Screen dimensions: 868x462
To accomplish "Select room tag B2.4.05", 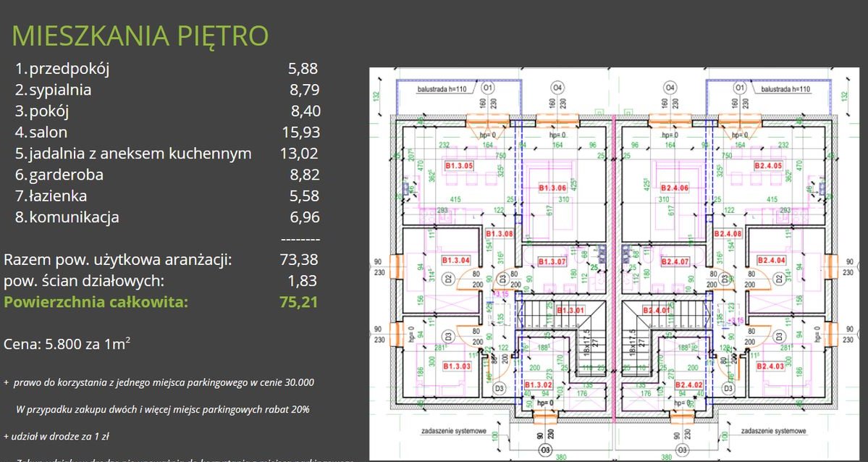I will pos(768,166).
